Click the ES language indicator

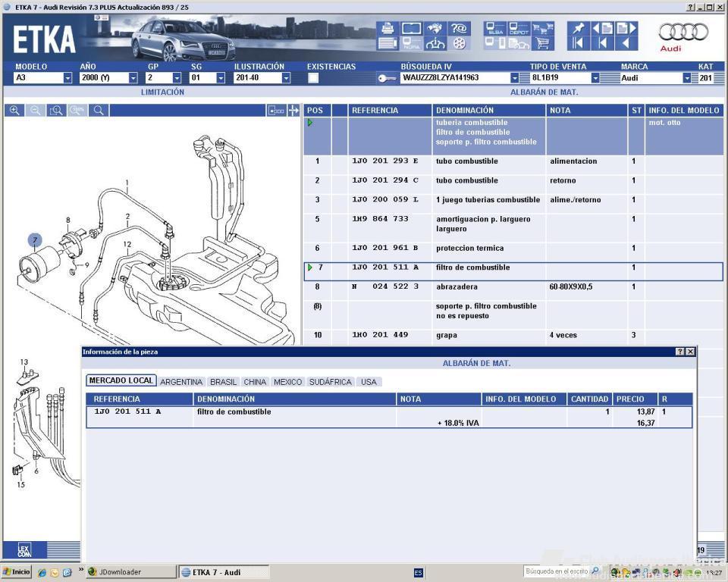coord(418,573)
